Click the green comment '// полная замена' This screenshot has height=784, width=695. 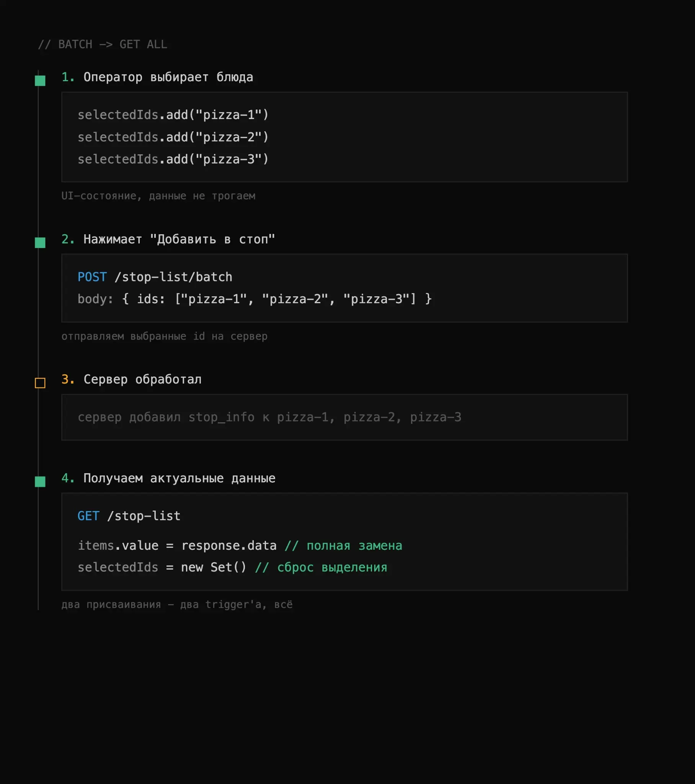click(343, 546)
